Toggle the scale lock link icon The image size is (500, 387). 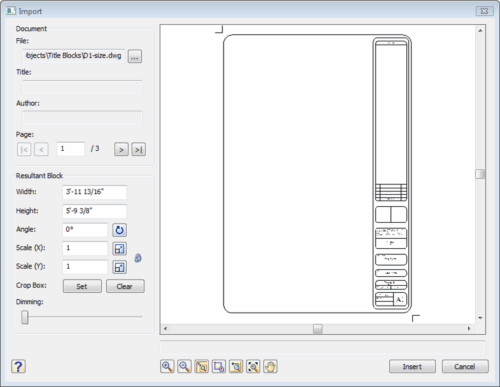click(x=138, y=258)
